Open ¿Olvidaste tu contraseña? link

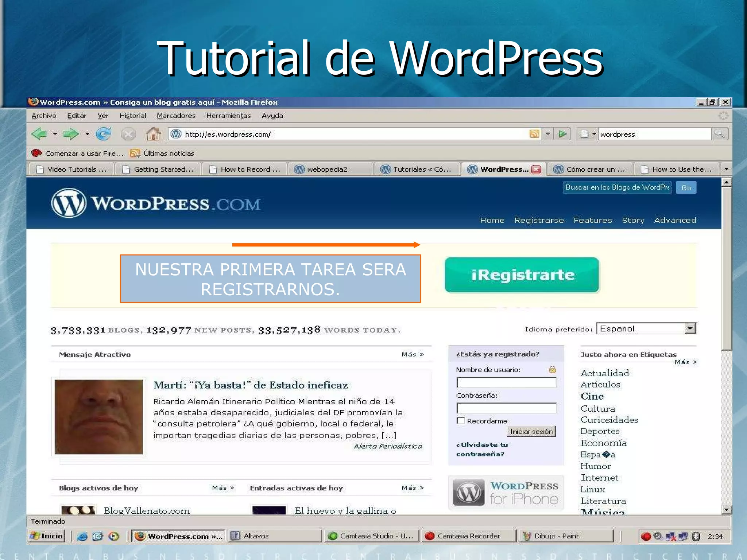click(482, 449)
